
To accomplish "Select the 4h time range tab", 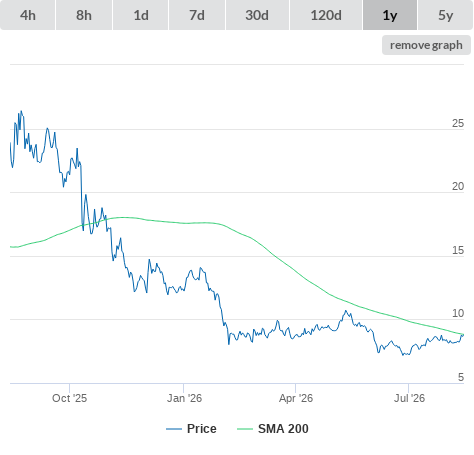I will click(28, 15).
